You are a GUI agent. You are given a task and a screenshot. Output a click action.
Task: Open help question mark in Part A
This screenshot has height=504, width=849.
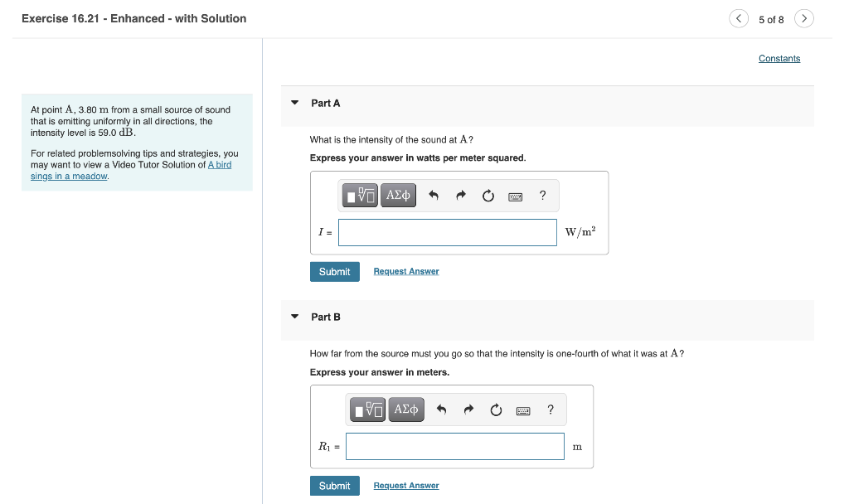coord(542,196)
